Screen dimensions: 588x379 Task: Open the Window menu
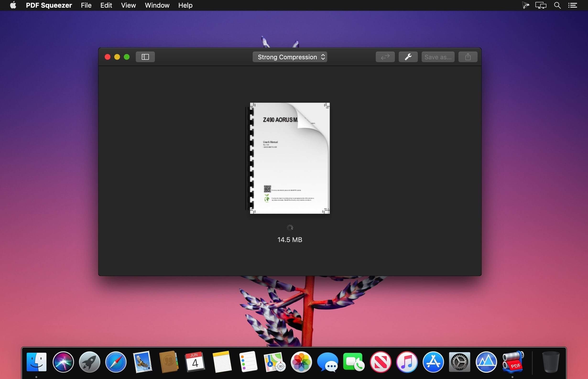click(157, 5)
